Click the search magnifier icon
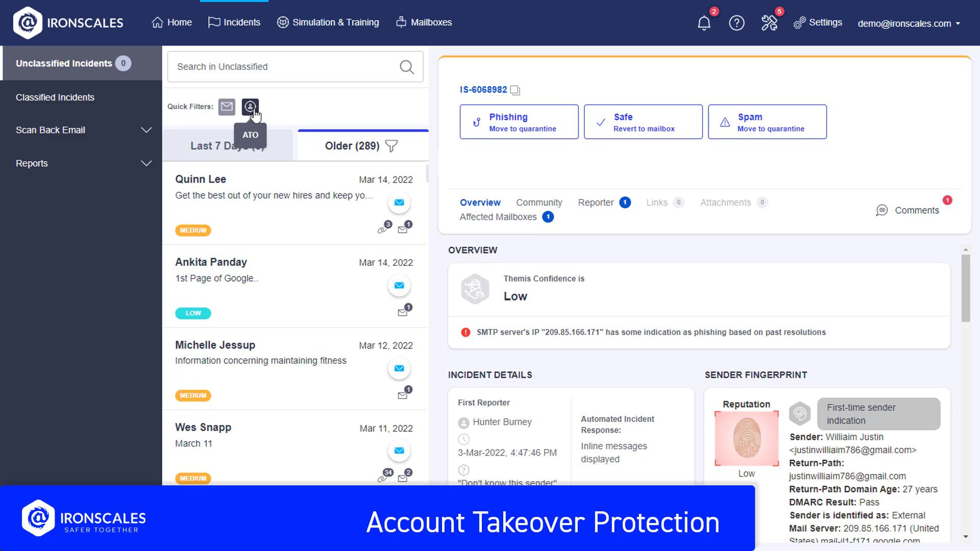The width and height of the screenshot is (980, 551). 407,67
